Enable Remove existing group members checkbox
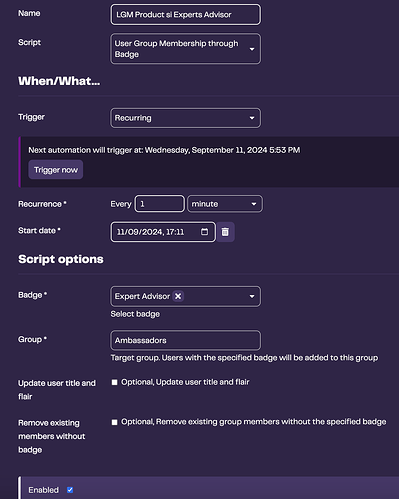This screenshot has height=499, width=399. pos(114,422)
